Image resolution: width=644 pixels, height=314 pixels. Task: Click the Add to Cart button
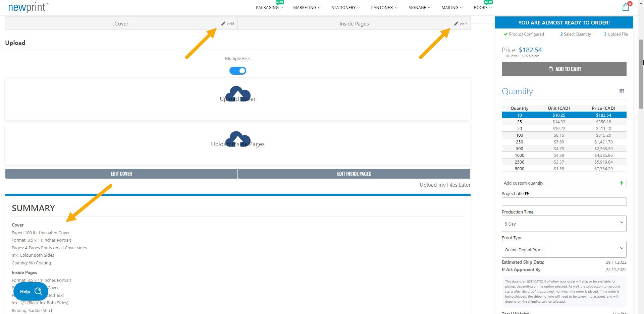[564, 69]
